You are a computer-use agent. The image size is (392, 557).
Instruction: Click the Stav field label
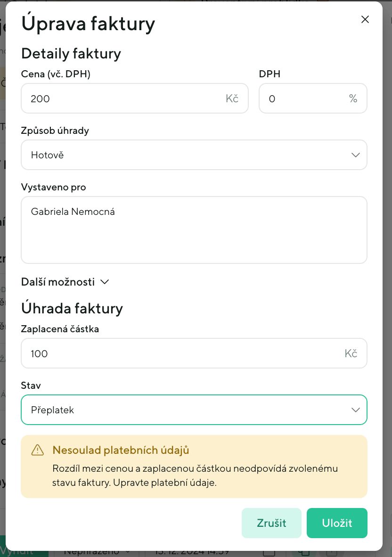[x=31, y=385]
